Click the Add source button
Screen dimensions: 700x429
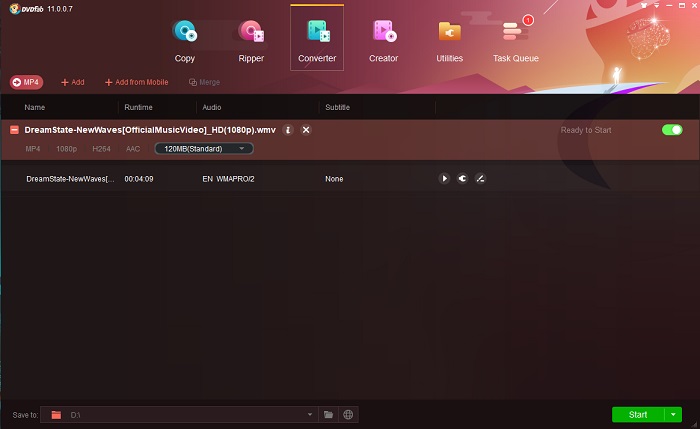[x=73, y=82]
